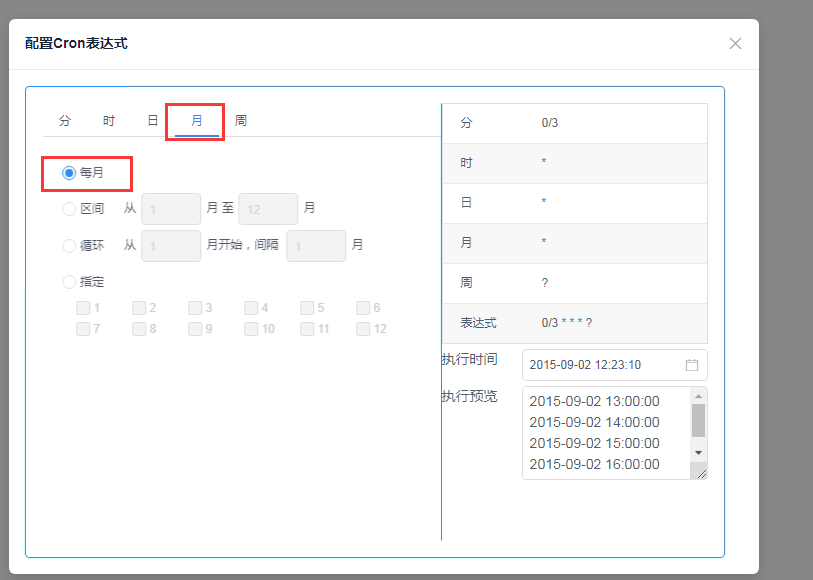Click the 周 row value ?
813x580 pixels.
(544, 283)
